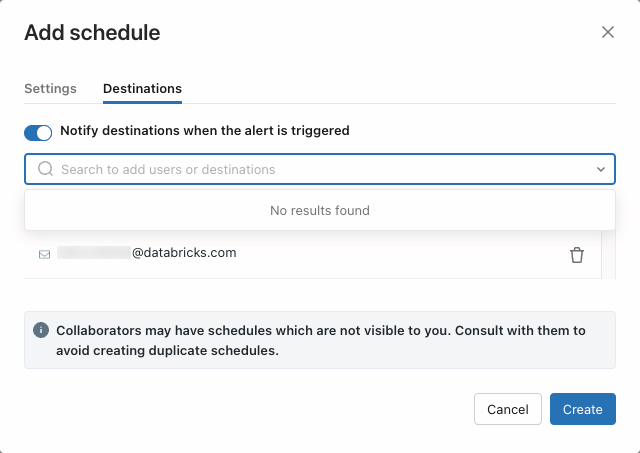Collapse the destinations search dropdown chevron
The height and width of the screenshot is (453, 640).
click(x=601, y=170)
